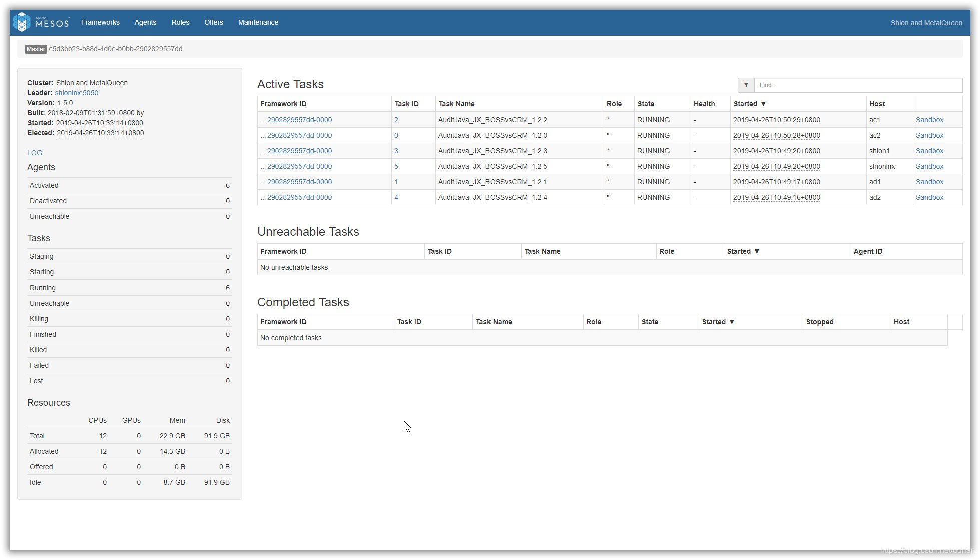Open Sandbox for host ac2

click(x=929, y=135)
